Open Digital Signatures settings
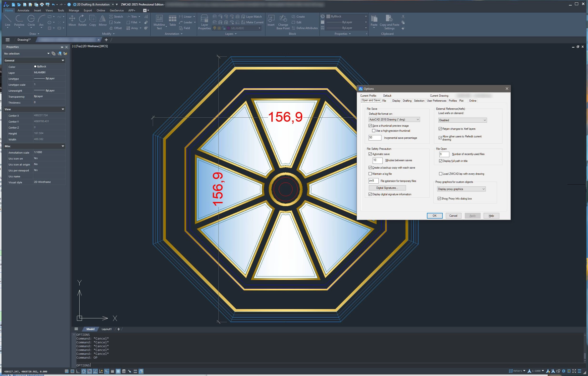 [387, 188]
